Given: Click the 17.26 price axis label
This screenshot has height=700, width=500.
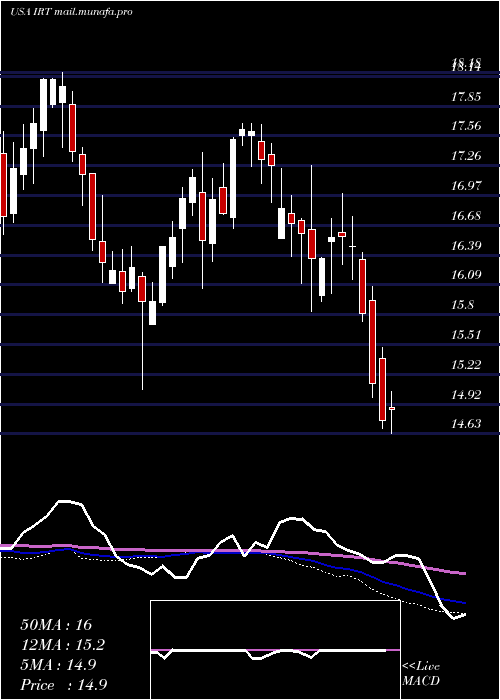Looking at the screenshot, I should pyautogui.click(x=466, y=156).
